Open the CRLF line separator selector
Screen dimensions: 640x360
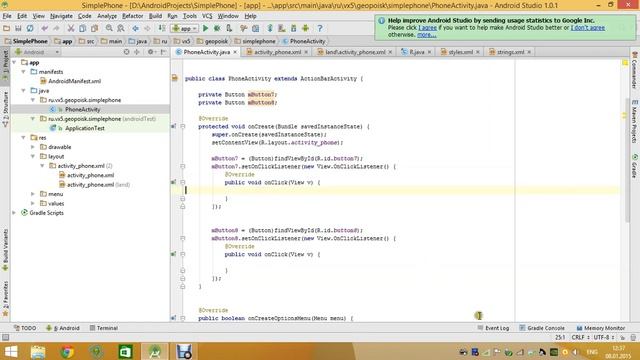click(580, 338)
